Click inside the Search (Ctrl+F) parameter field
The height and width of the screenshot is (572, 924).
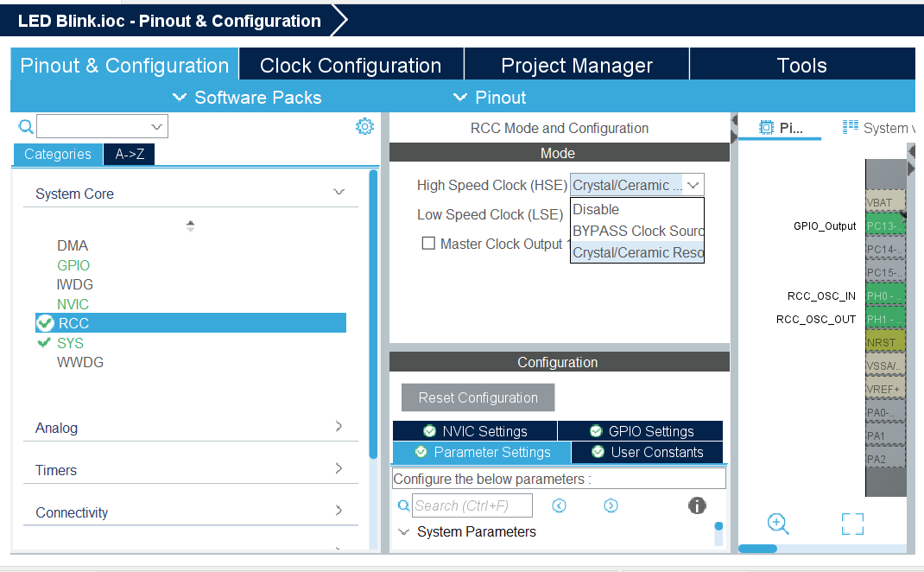click(x=472, y=505)
